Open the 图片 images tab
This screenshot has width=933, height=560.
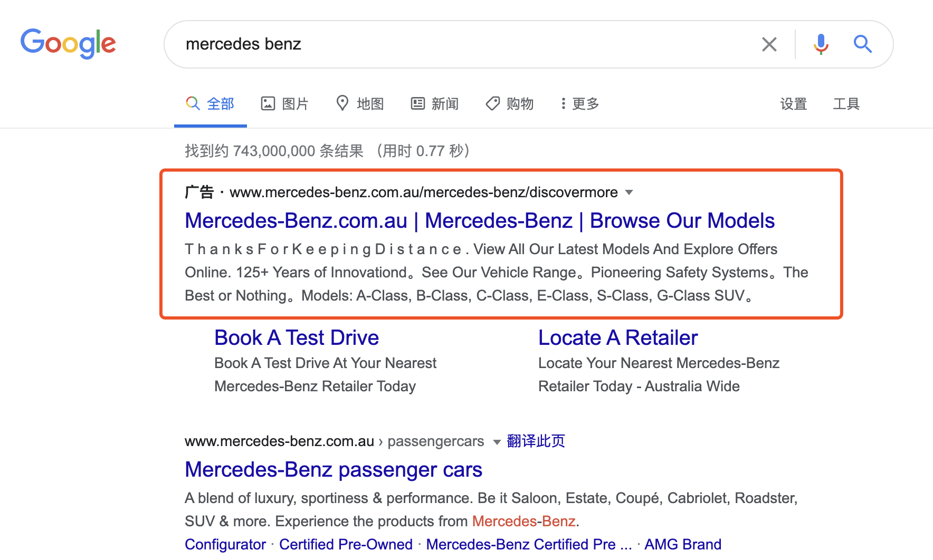pyautogui.click(x=285, y=104)
